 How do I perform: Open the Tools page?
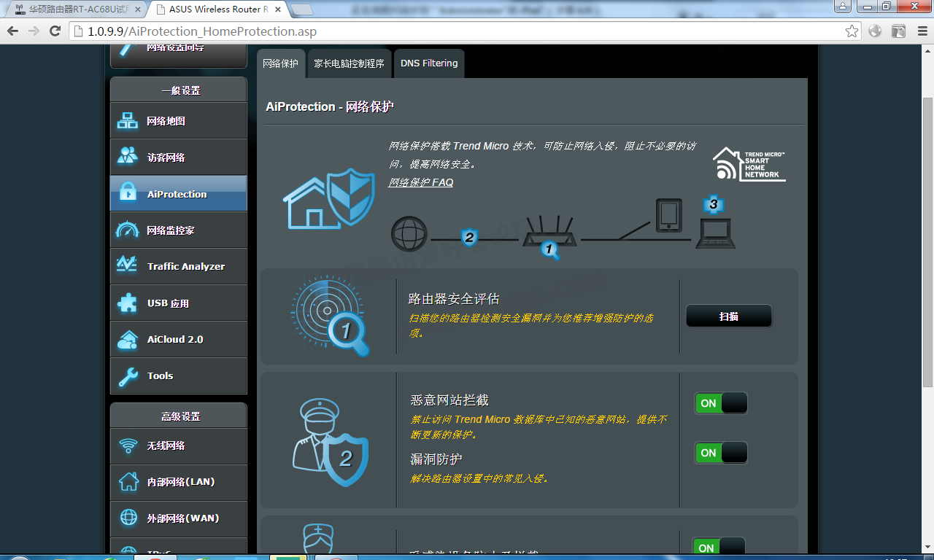click(x=178, y=376)
